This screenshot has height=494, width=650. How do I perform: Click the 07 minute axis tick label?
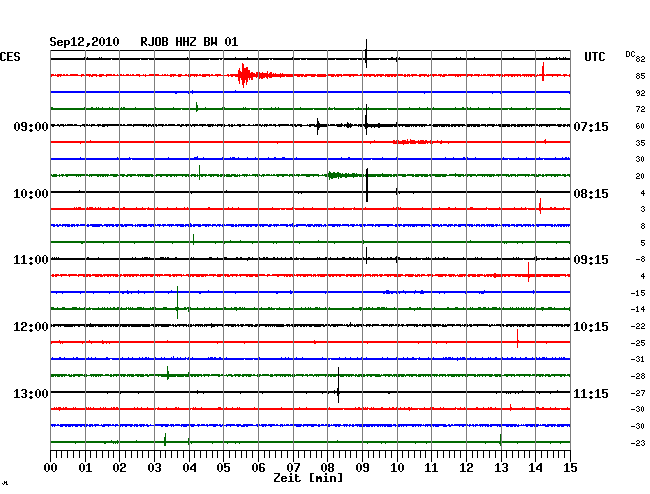coord(293,467)
